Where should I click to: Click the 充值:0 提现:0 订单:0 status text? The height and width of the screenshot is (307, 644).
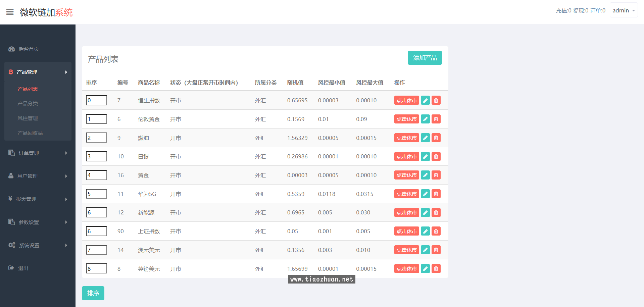581,10
